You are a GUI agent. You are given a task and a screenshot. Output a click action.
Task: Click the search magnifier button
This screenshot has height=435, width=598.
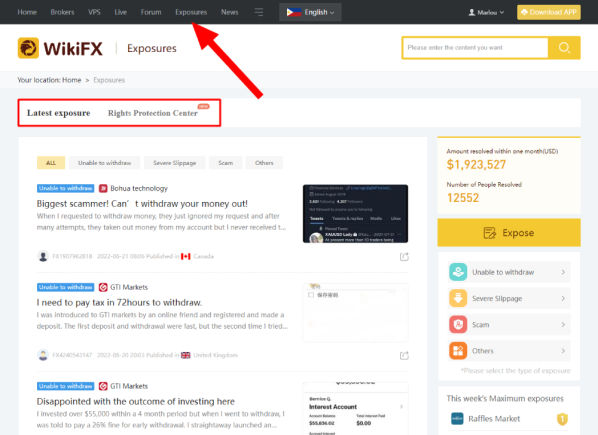click(564, 48)
